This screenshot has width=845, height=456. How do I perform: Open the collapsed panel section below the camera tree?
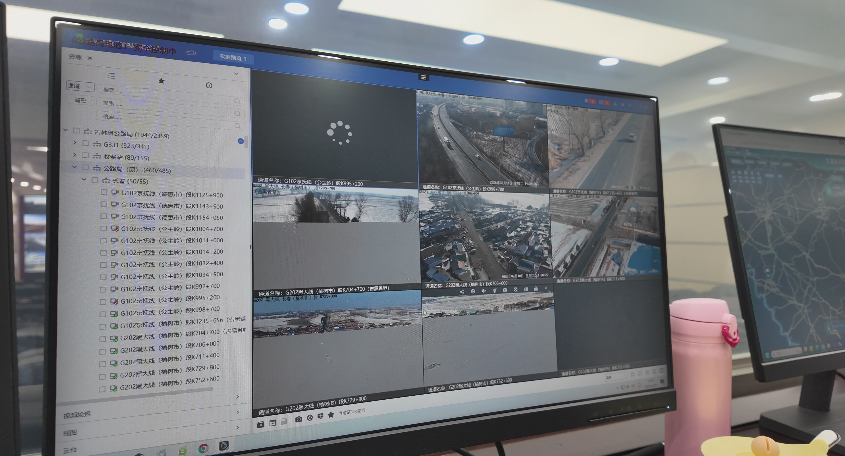click(77, 414)
